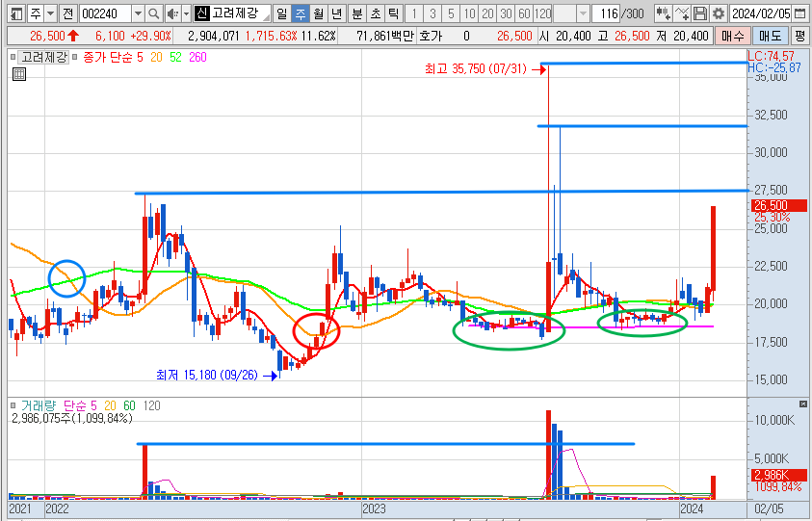Select the 분 minute chart toggle
This screenshot has width=812, height=521.
[x=356, y=13]
